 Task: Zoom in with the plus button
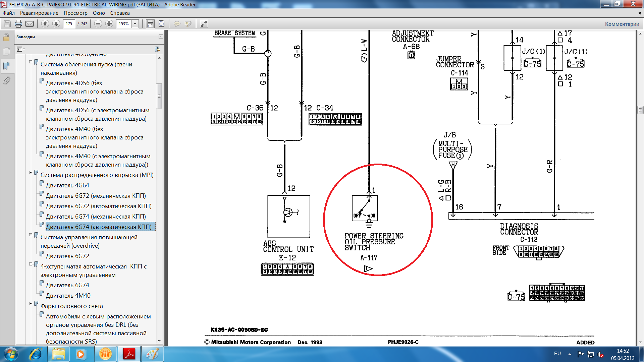[109, 24]
